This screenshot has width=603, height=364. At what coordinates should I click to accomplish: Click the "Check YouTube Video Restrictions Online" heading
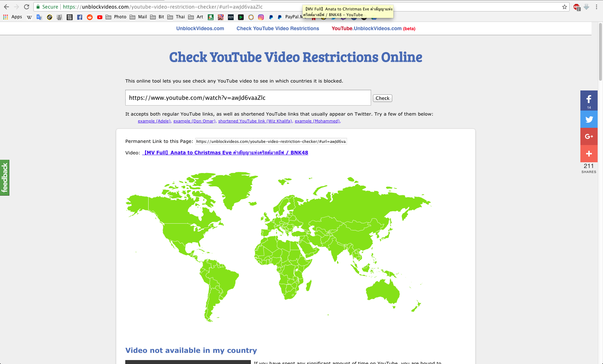296,57
